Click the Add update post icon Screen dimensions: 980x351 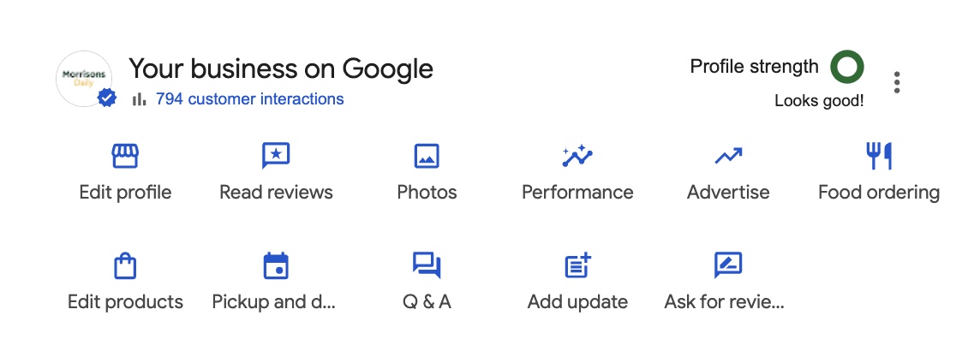tap(578, 265)
